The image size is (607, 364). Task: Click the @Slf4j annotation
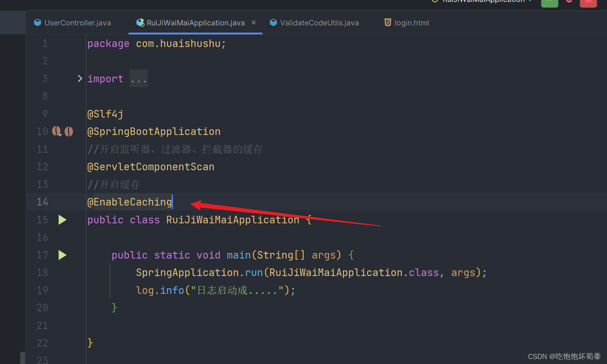coord(105,114)
